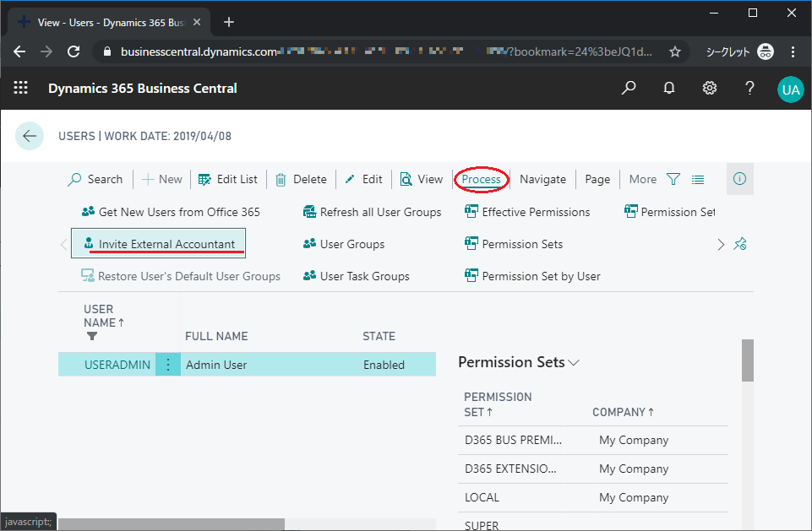The width and height of the screenshot is (812, 531).
Task: Sort by the State column header
Action: point(379,336)
